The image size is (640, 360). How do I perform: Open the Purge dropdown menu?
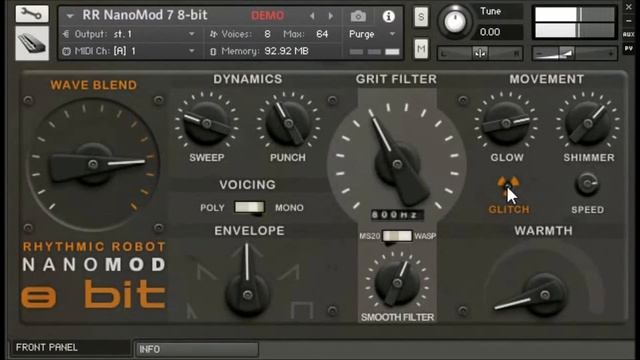click(x=371, y=34)
